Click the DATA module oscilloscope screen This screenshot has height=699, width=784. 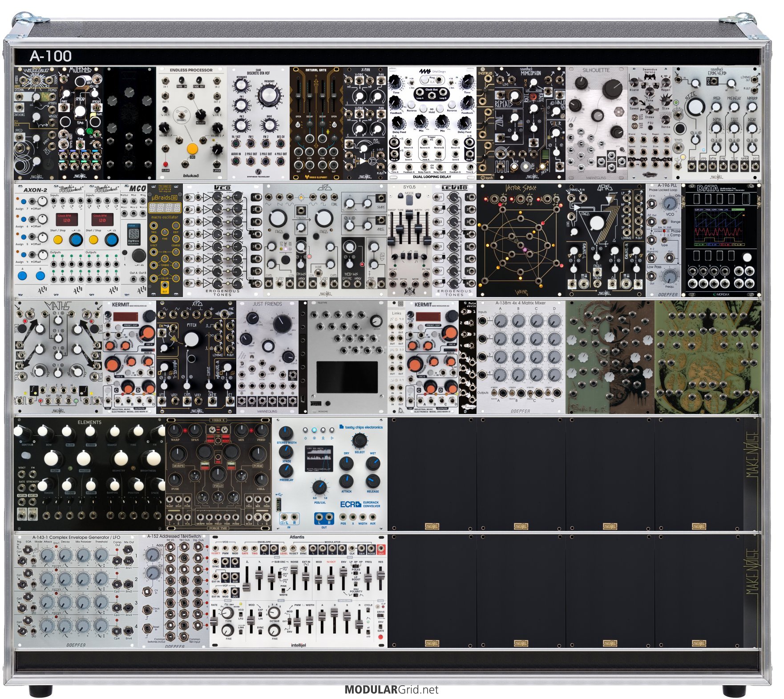point(719,227)
